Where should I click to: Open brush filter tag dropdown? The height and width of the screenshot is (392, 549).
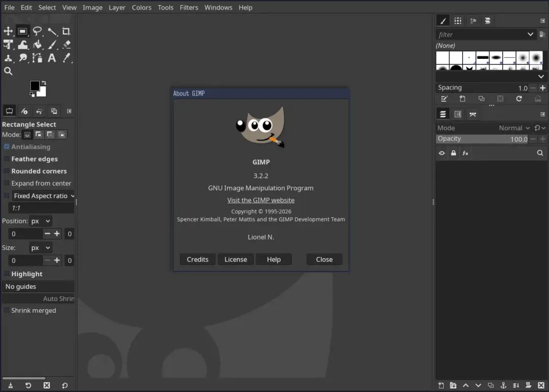tap(530, 34)
